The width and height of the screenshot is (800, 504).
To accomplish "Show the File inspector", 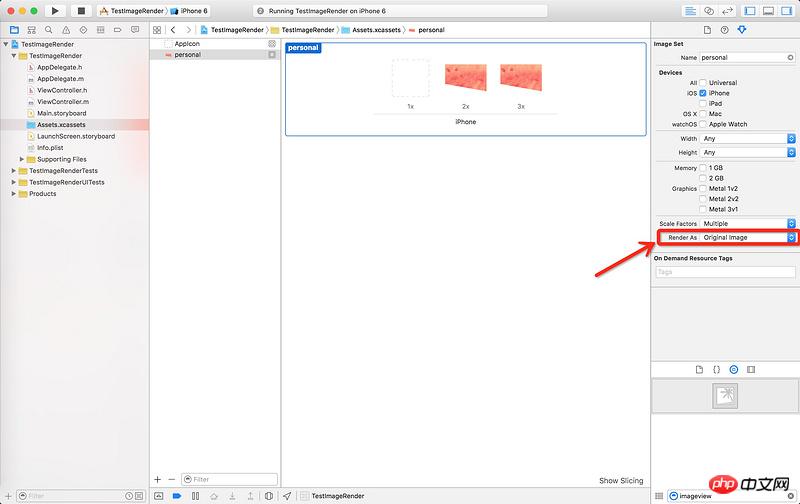I will [x=707, y=30].
